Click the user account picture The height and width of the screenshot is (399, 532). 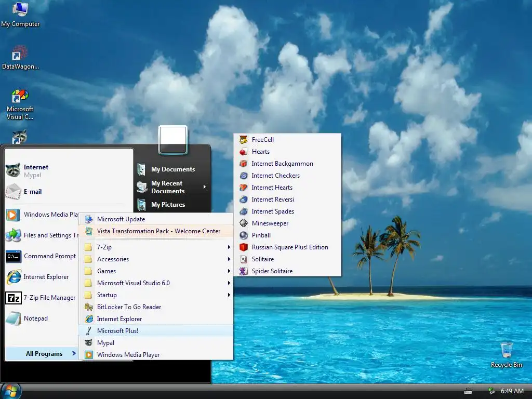point(172,140)
